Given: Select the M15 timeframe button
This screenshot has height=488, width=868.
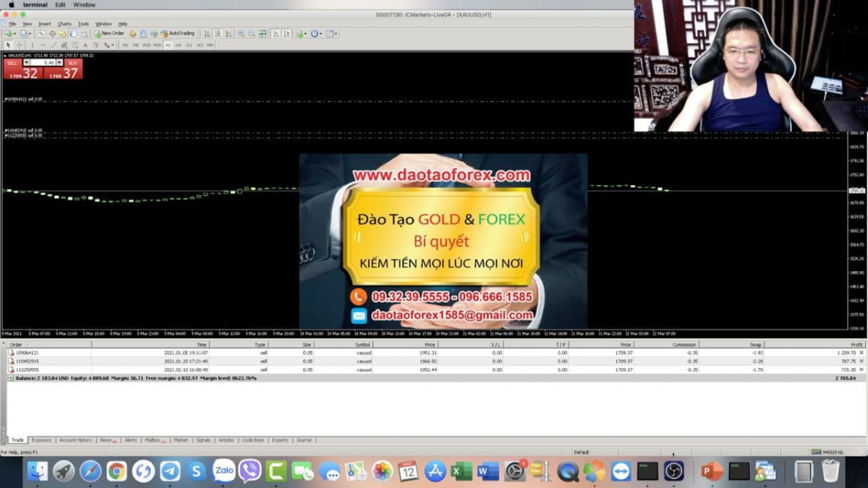Looking at the screenshot, I should [x=147, y=46].
